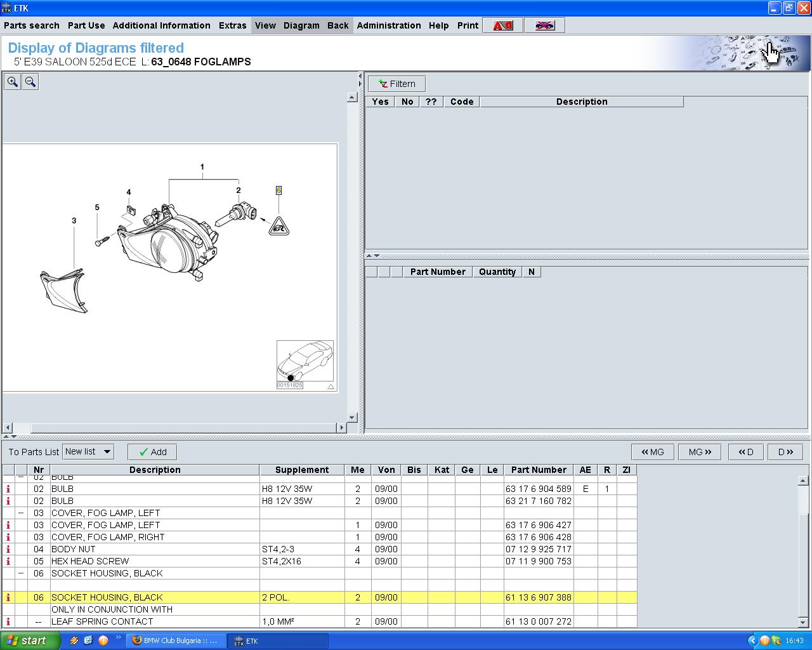
Task: Open the New list dropdown
Action: (x=88, y=452)
